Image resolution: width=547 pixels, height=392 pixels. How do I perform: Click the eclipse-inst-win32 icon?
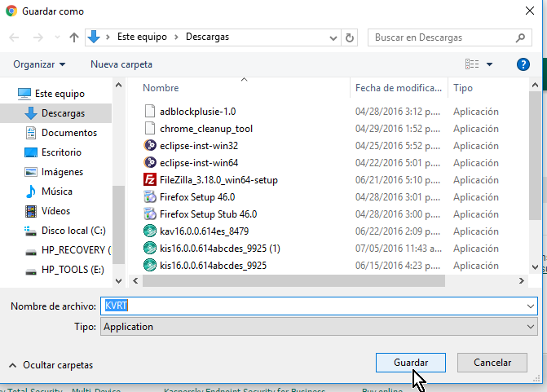pyautogui.click(x=150, y=145)
